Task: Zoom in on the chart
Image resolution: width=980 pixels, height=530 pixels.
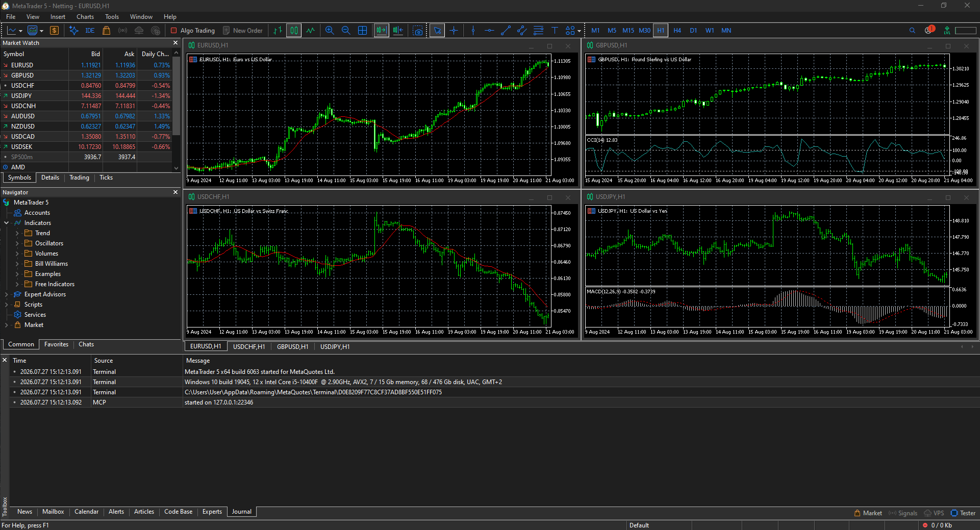Action: coord(330,31)
